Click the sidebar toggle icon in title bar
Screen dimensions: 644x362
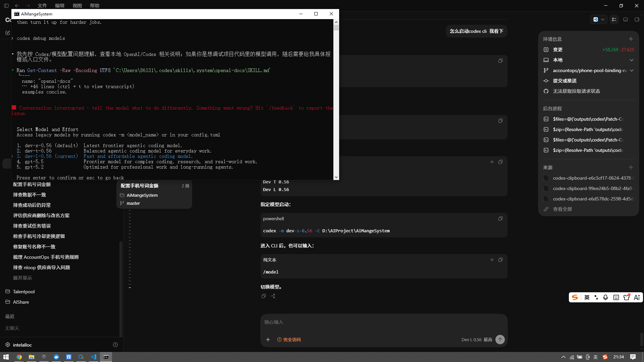(x=6, y=6)
